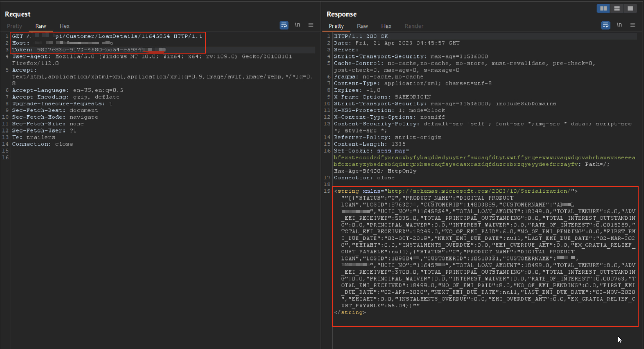Select the Raw tab in the Request panel

click(x=41, y=26)
